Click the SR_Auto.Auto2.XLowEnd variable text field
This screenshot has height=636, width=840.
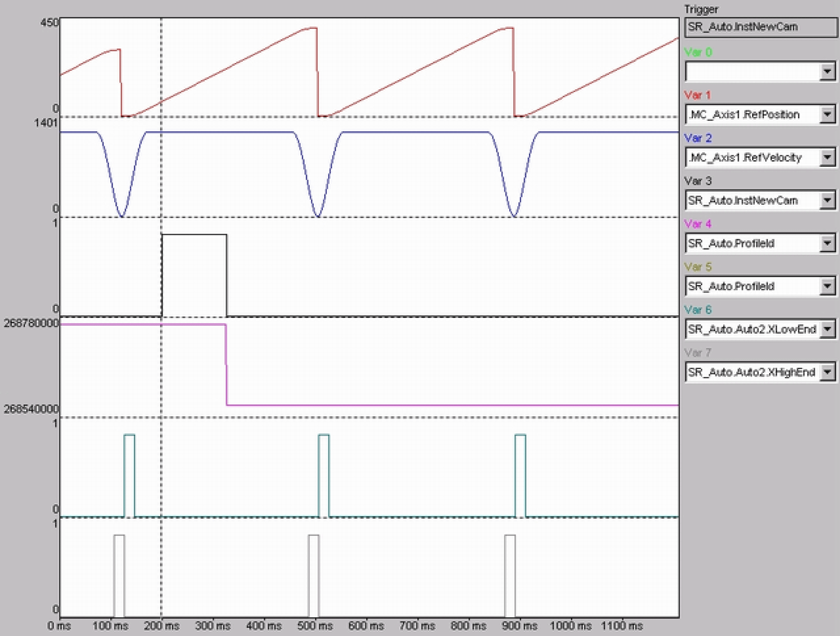pos(752,329)
